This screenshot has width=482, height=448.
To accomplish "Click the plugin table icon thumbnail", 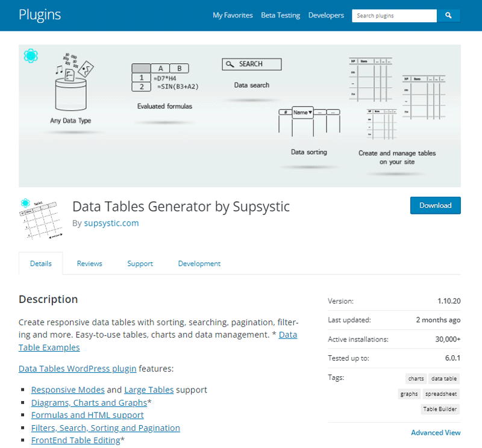I will 41,219.
